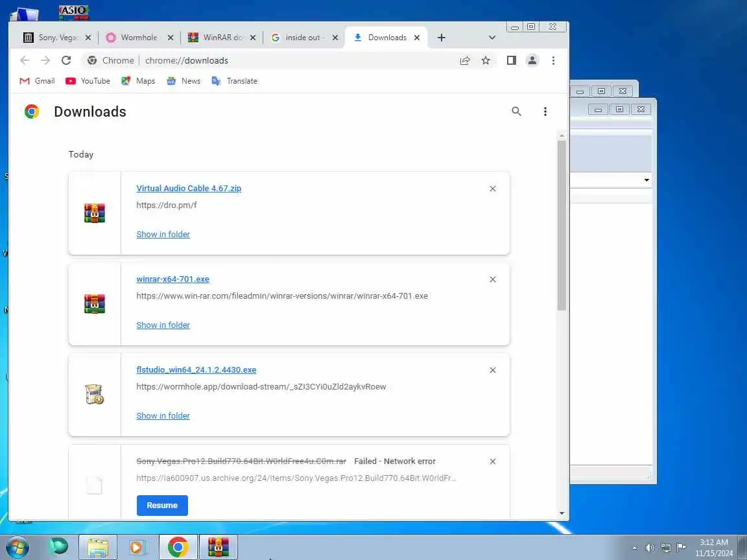Close the Downloads tab

tap(417, 38)
